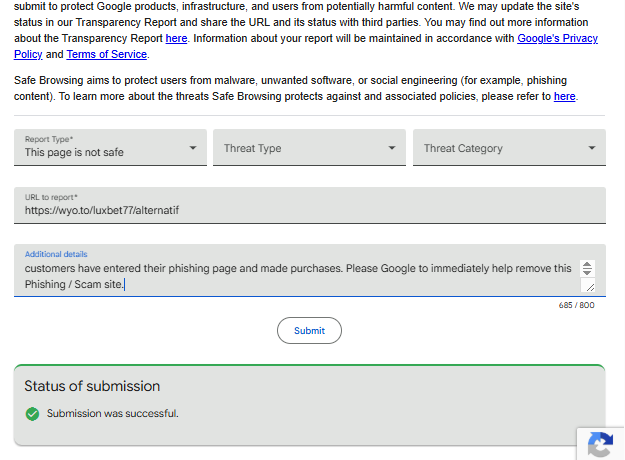This screenshot has height=460, width=625.
Task: Click the reCAPTCHA badge icon
Action: click(x=600, y=445)
